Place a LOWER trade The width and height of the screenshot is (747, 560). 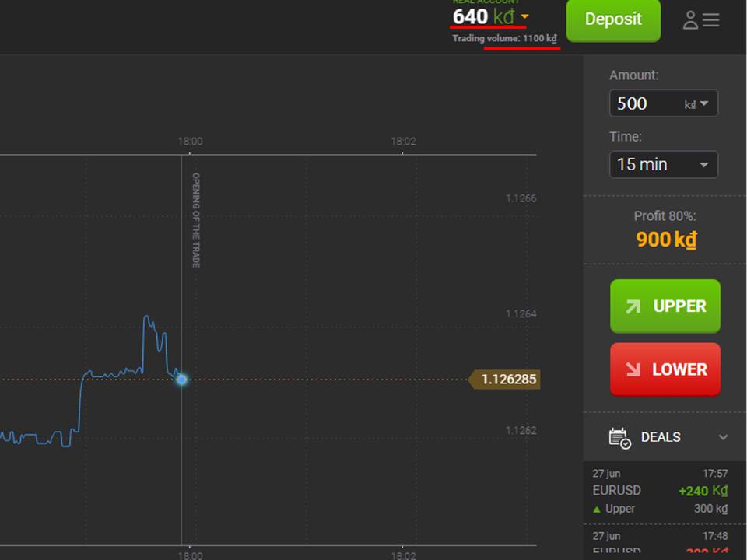(665, 369)
